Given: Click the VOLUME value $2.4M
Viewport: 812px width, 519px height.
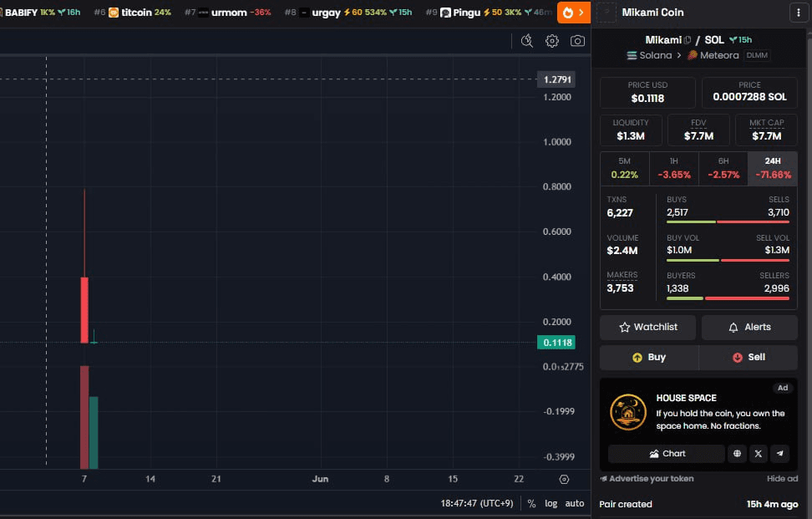Looking at the screenshot, I should pos(622,251).
